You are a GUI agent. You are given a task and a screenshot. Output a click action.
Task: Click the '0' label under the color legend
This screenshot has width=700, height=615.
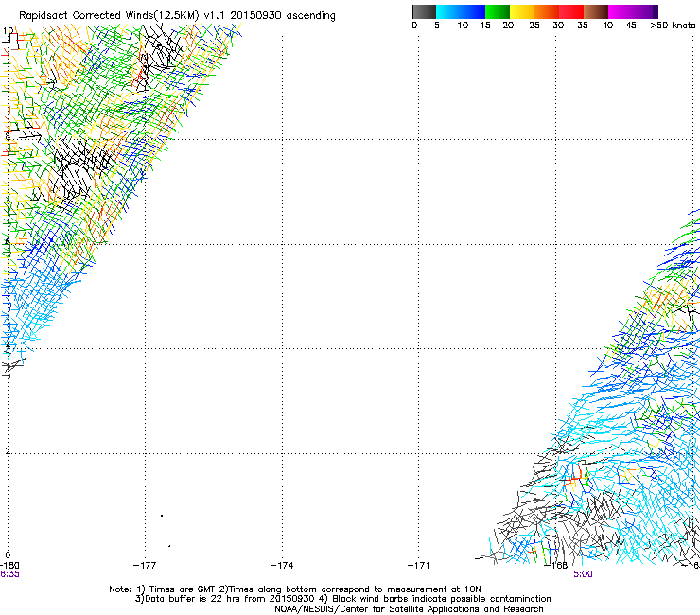[414, 26]
